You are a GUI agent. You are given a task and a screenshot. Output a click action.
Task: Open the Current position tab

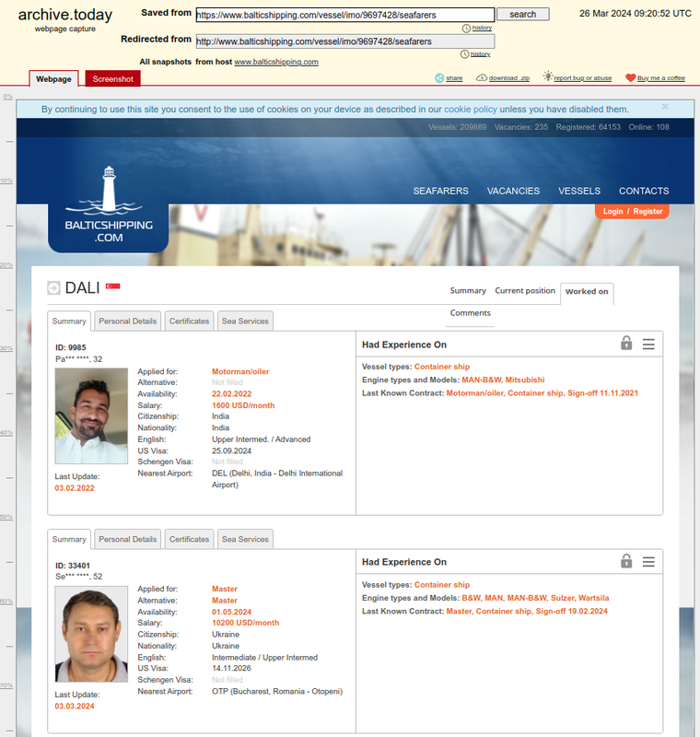click(x=525, y=291)
